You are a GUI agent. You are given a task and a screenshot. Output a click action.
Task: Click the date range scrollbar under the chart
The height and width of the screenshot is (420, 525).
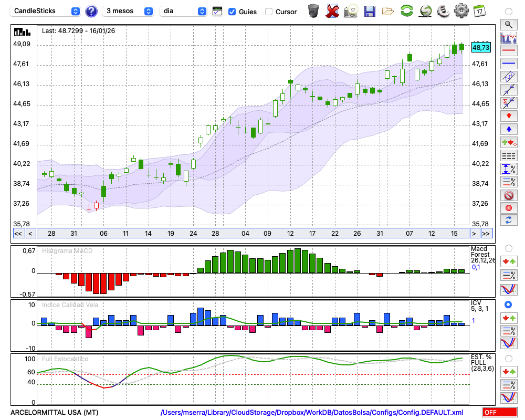pyautogui.click(x=252, y=234)
